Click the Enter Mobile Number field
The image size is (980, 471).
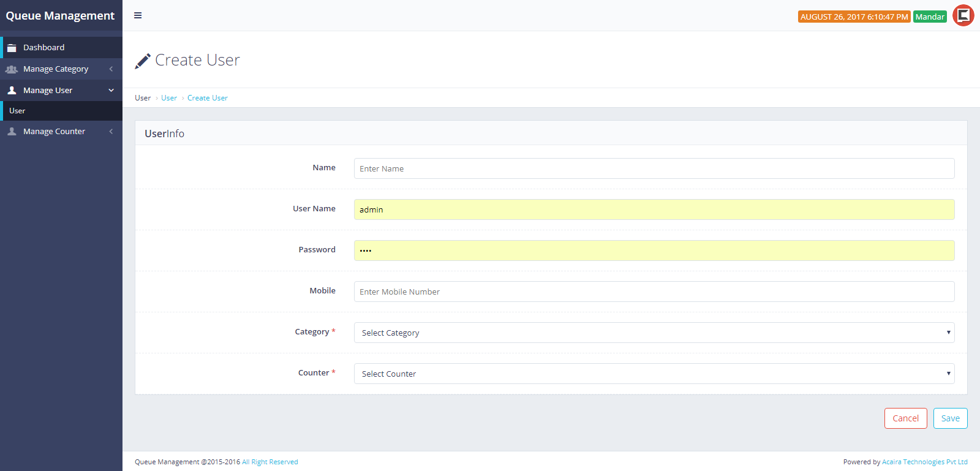tap(654, 292)
